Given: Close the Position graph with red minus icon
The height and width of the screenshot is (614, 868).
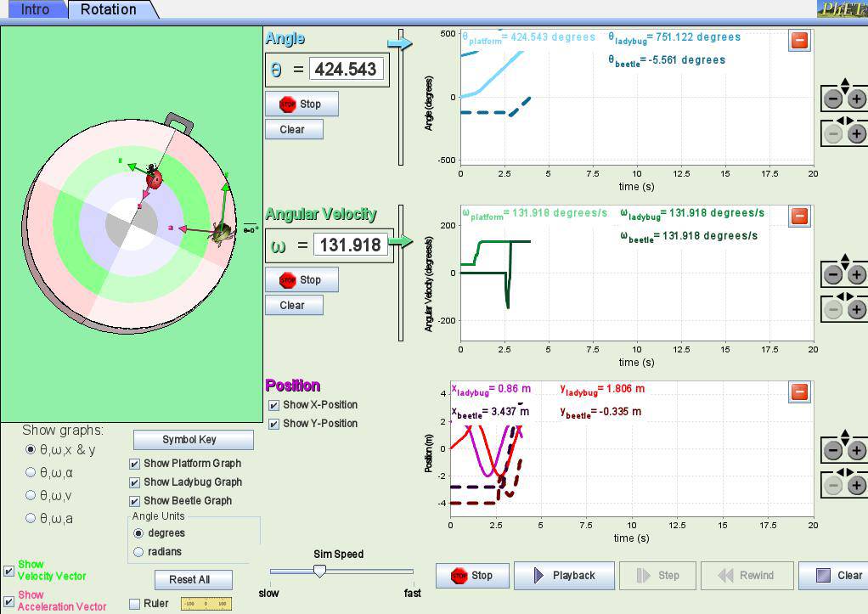Looking at the screenshot, I should point(798,391).
